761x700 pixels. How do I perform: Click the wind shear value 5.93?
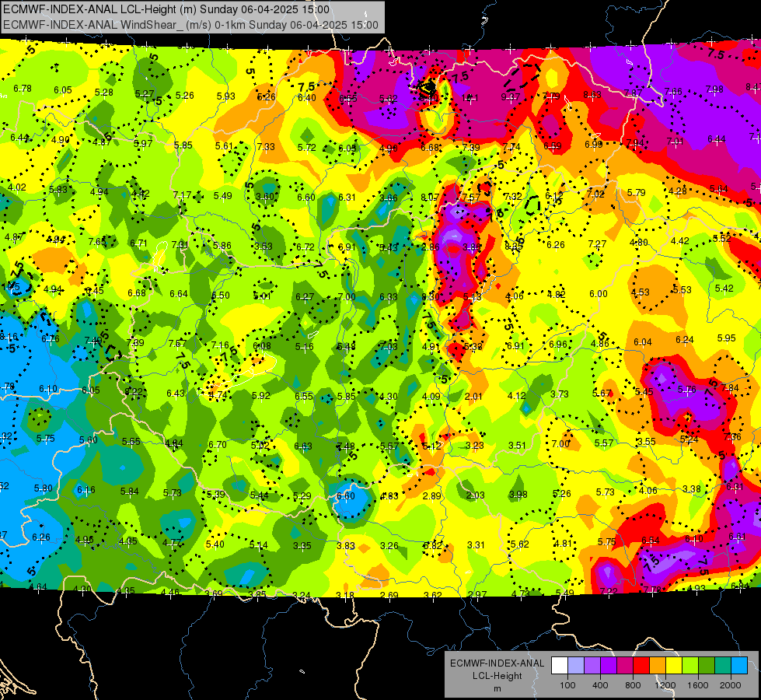225,96
